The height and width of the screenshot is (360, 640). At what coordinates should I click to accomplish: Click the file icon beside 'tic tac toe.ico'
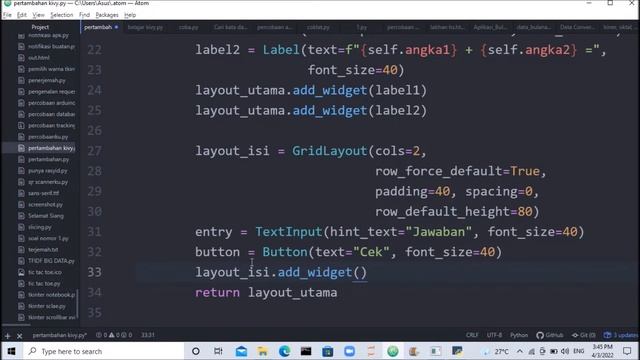21,272
